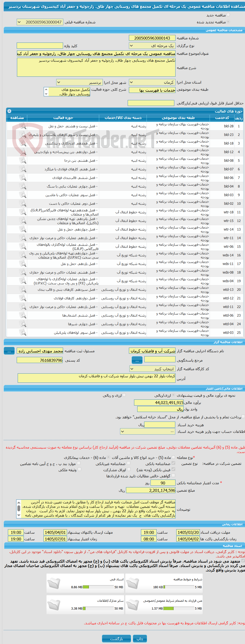The width and height of the screenshot is (245, 644).
Task: Open شماره مناقصه قبلی dropdown
Action: click(x=40, y=22)
